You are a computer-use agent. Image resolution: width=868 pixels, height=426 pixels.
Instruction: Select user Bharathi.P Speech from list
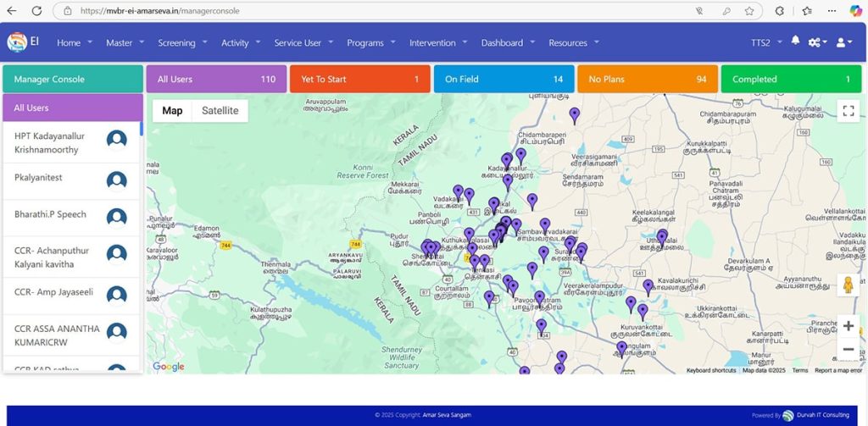(51, 215)
